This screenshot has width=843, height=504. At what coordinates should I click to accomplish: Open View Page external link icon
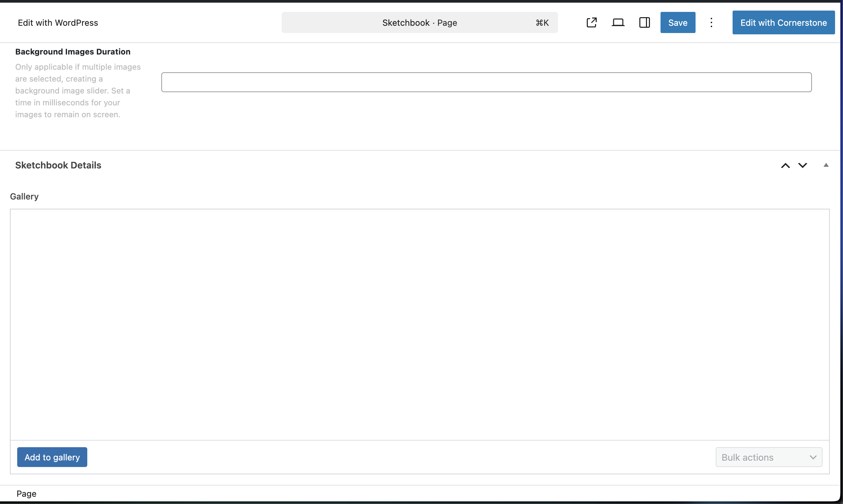click(591, 22)
